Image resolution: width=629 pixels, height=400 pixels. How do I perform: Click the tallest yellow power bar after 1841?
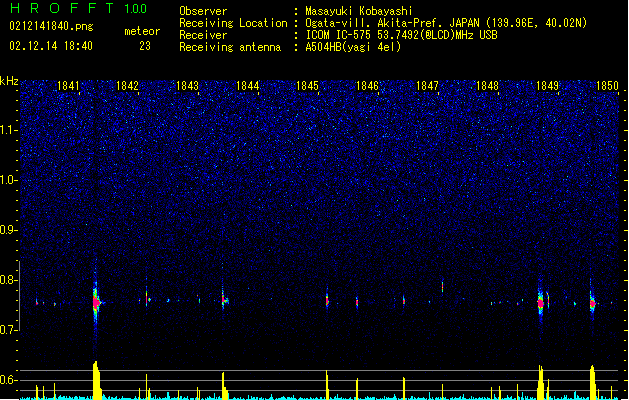pos(97,380)
